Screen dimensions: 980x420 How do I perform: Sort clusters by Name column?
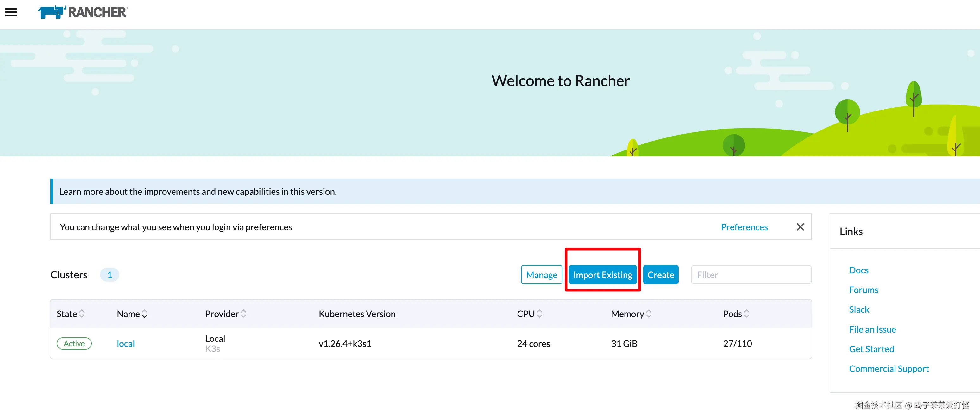tap(132, 314)
